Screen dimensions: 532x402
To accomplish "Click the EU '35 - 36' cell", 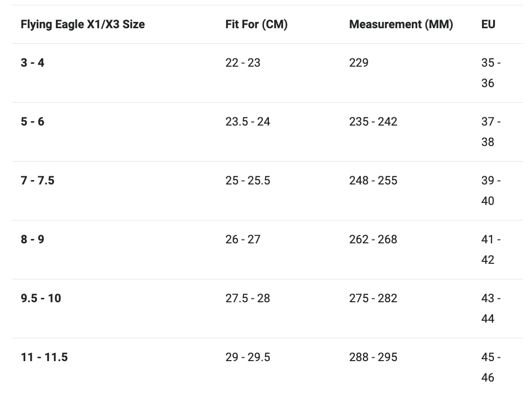I will 490,73.
